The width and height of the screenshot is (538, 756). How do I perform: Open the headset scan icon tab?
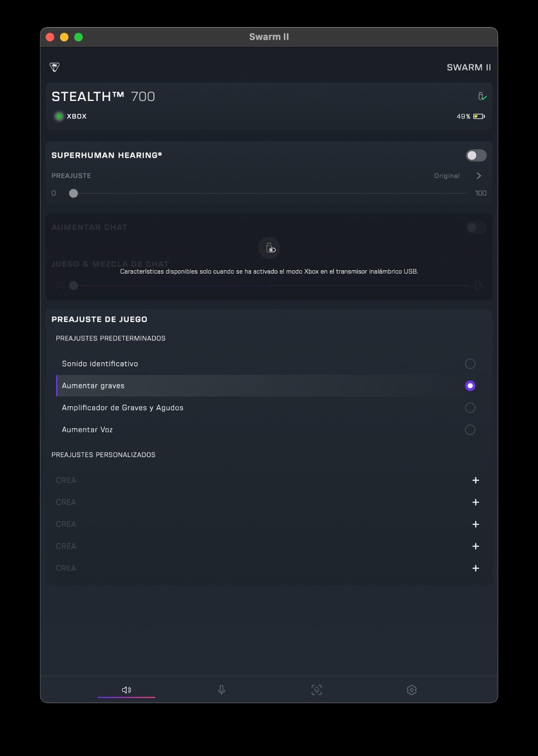pos(317,690)
